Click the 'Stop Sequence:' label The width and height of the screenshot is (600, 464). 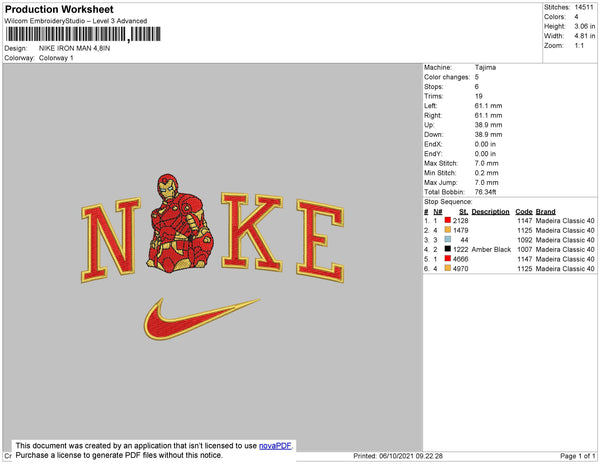tap(448, 202)
